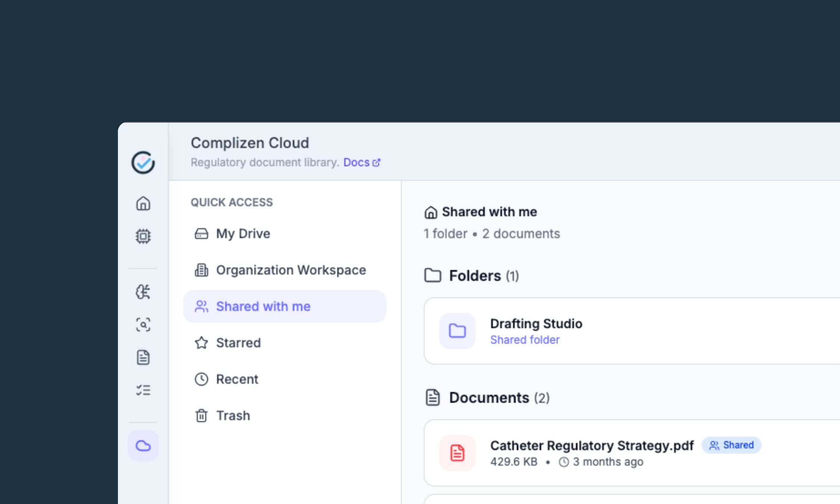Open the brain AI icon in sidebar
The image size is (840, 504).
click(143, 292)
